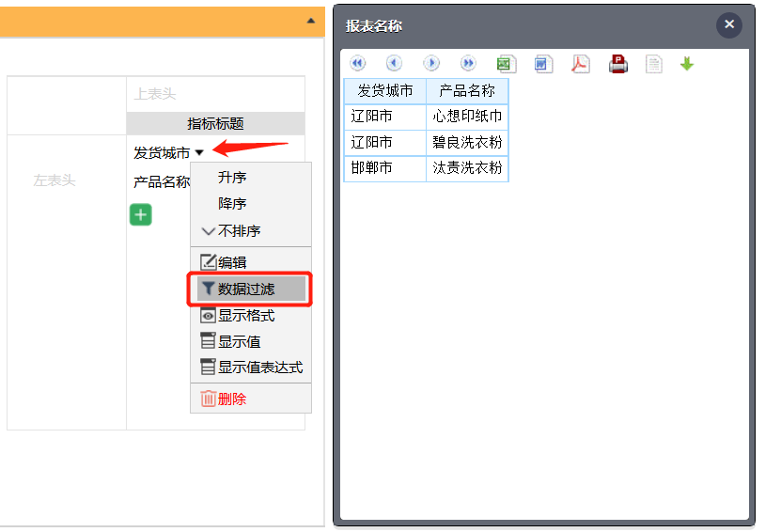Select the 邯郸市 table cell
Screen dimensions: 765x532
[x=385, y=168]
